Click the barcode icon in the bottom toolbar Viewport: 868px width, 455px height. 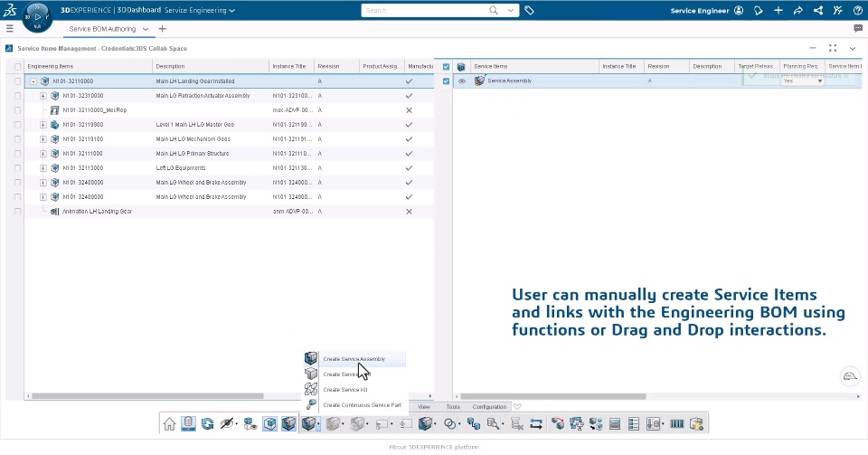click(677, 424)
